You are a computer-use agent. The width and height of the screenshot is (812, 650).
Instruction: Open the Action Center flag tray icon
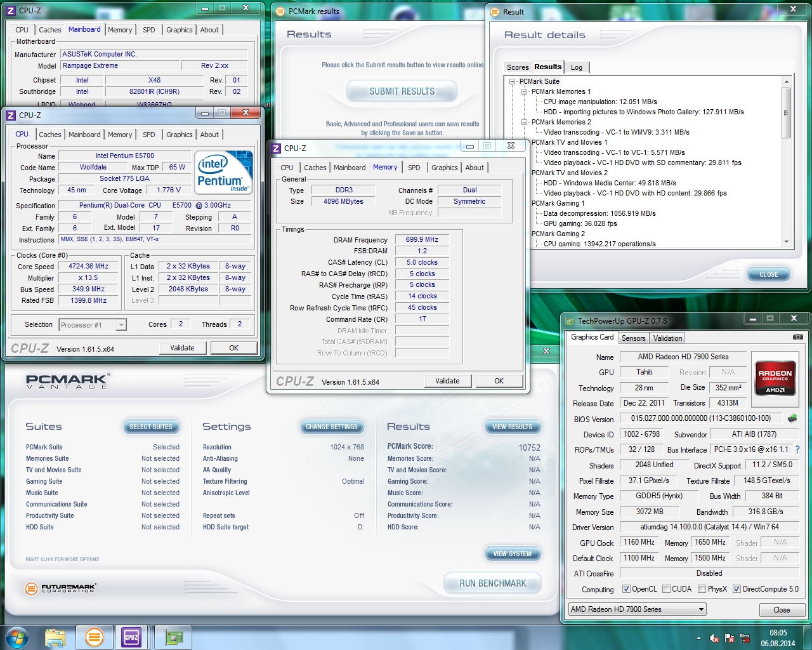pos(730,639)
